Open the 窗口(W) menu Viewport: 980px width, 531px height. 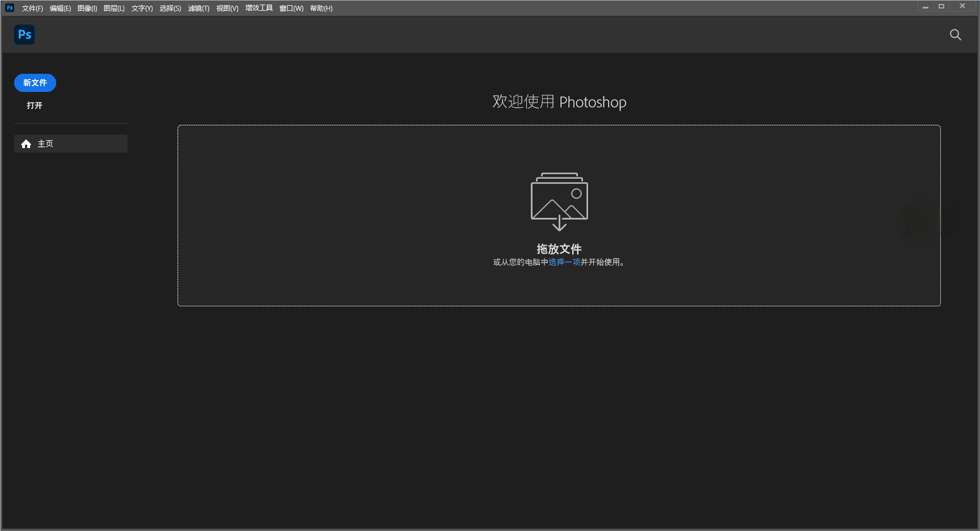(290, 8)
